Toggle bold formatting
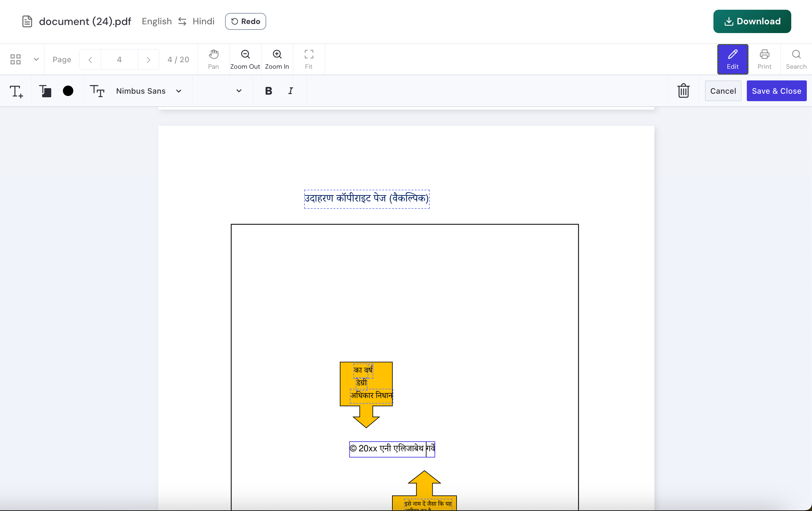 click(268, 91)
